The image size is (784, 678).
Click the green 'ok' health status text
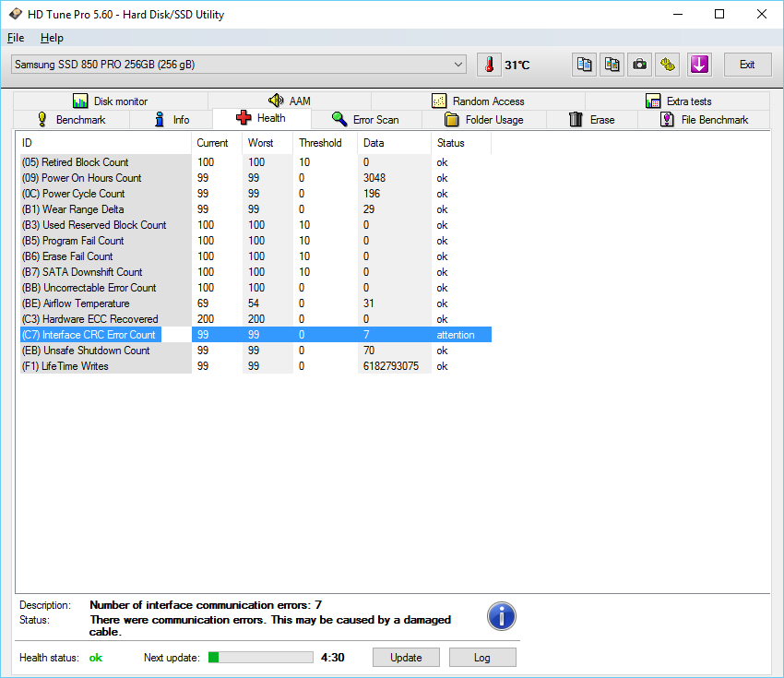[96, 658]
